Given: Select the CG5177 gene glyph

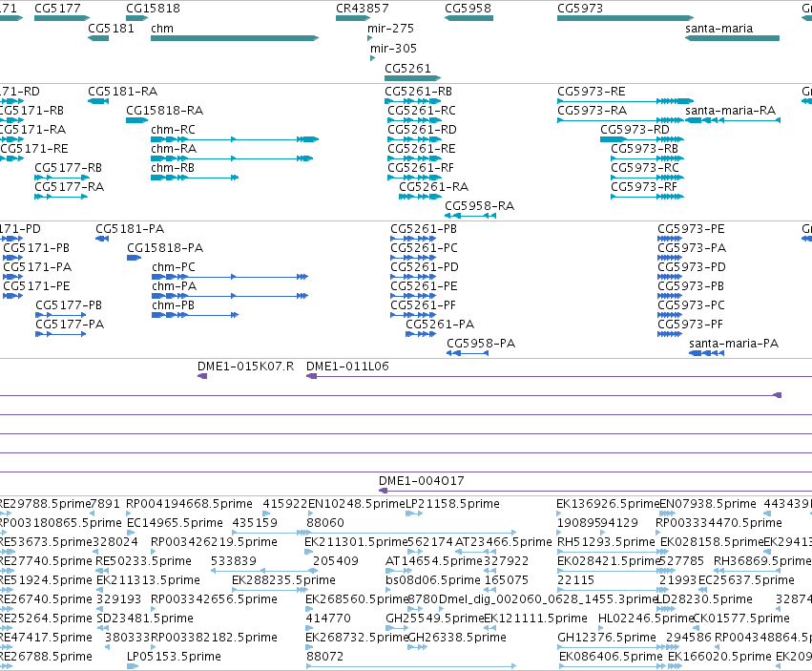Looking at the screenshot, I should coord(62,18).
